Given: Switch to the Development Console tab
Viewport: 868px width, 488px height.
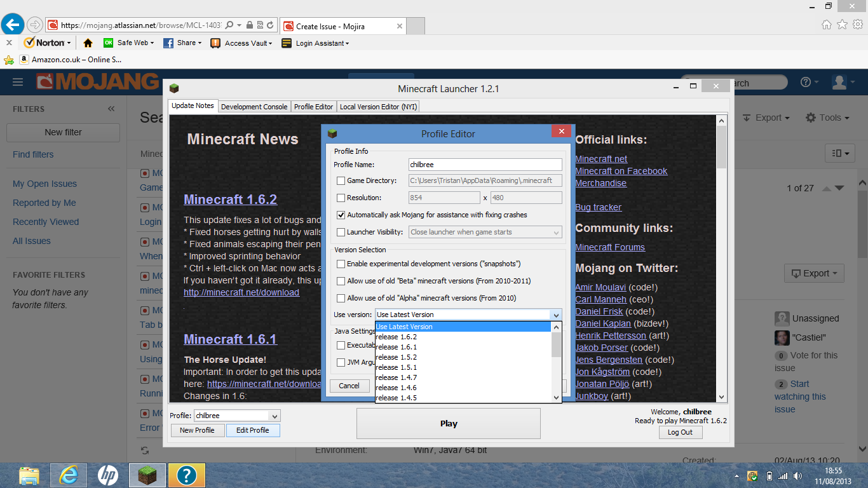Looking at the screenshot, I should coord(254,107).
